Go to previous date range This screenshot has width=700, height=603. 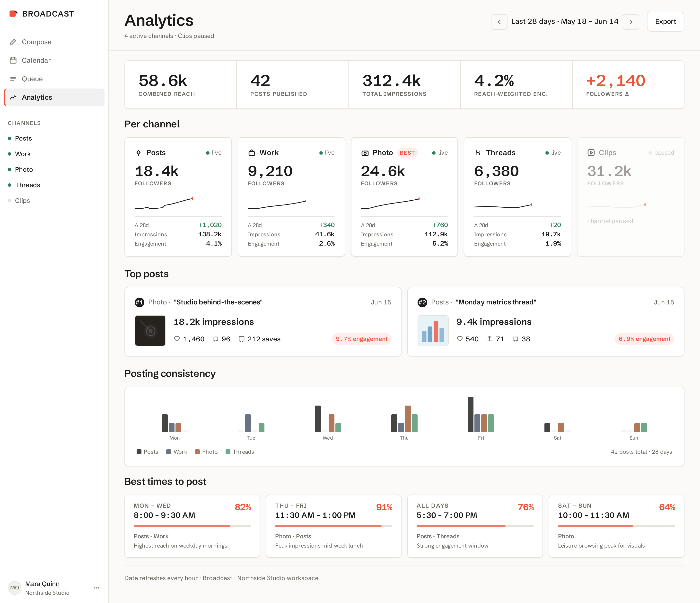[x=499, y=22]
